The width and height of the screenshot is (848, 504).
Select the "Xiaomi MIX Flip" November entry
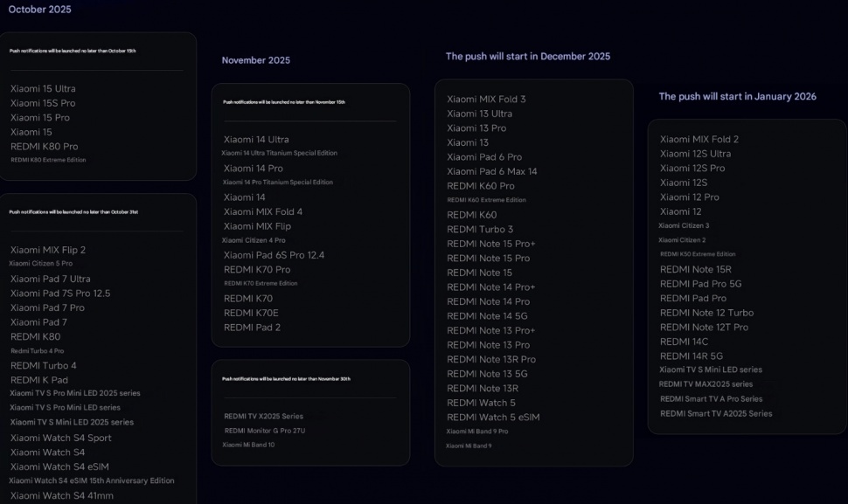(x=257, y=226)
